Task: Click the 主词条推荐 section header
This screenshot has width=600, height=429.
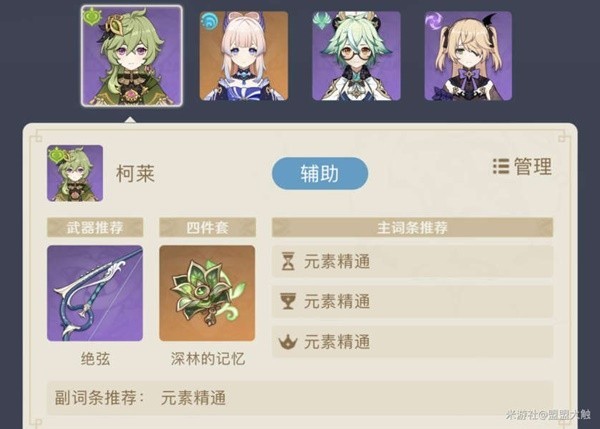Action: pyautogui.click(x=412, y=228)
